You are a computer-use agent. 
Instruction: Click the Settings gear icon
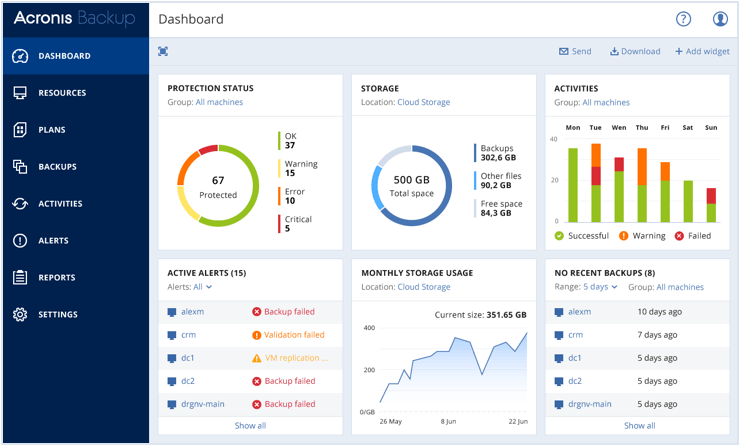coord(19,315)
